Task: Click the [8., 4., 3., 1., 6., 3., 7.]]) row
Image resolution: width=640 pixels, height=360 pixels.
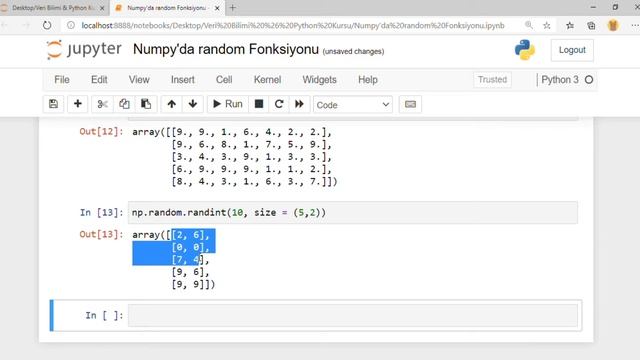Action: (254, 181)
